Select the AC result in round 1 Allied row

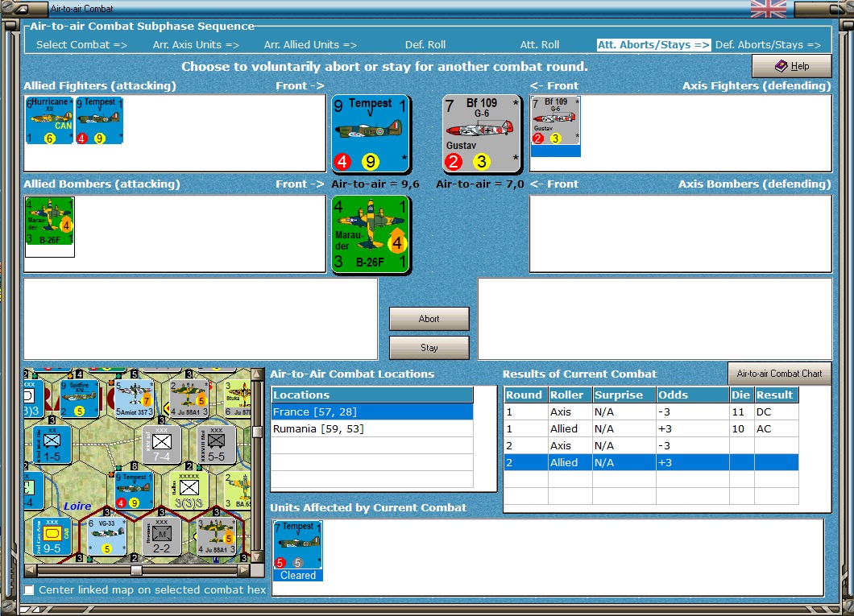(x=776, y=429)
